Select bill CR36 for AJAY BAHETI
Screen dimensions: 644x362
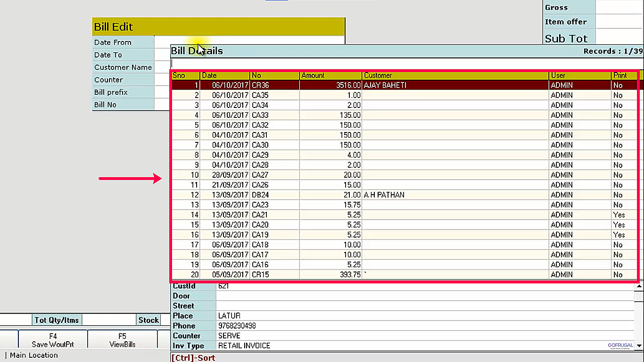tap(384, 85)
